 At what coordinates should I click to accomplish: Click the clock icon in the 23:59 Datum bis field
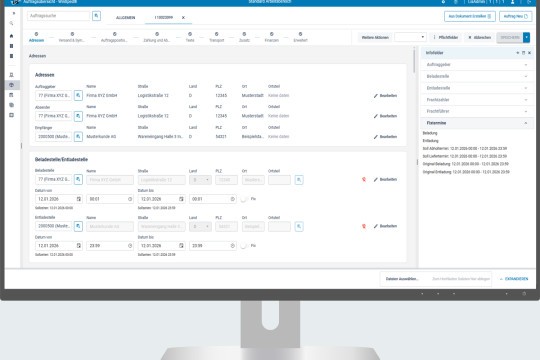tap(232, 246)
